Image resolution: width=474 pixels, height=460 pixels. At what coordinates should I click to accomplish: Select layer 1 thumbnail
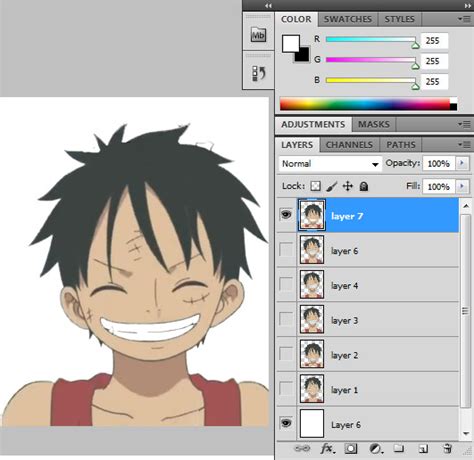(x=312, y=389)
